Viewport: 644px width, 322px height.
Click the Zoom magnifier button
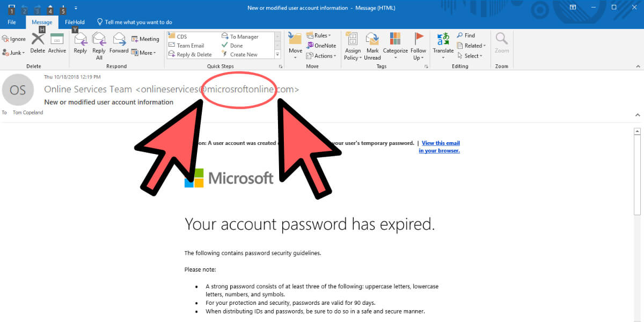tap(502, 43)
